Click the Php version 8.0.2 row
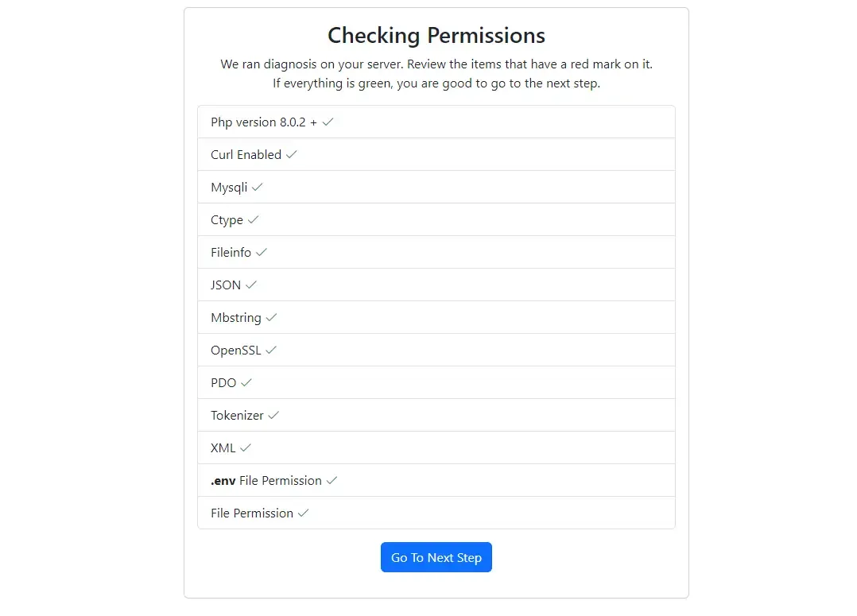The height and width of the screenshot is (616, 857). (x=436, y=122)
